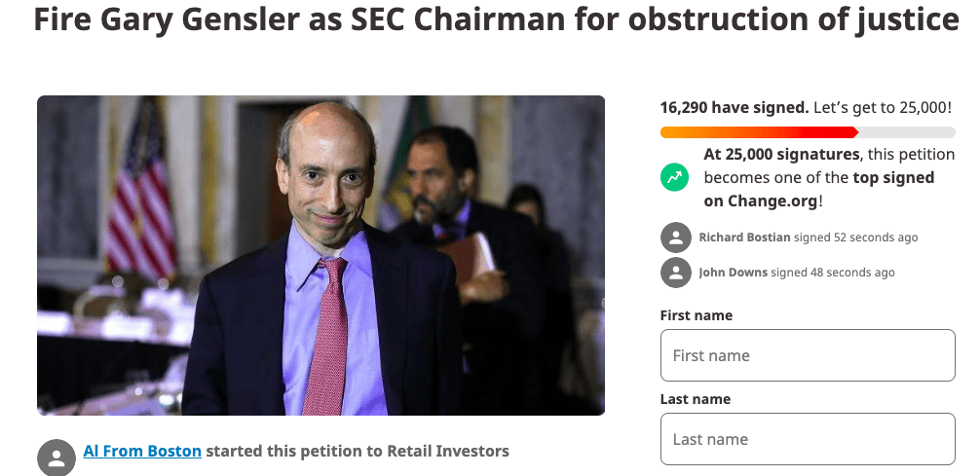The height and width of the screenshot is (476, 980).
Task: Open the petition photo
Action: 320,255
